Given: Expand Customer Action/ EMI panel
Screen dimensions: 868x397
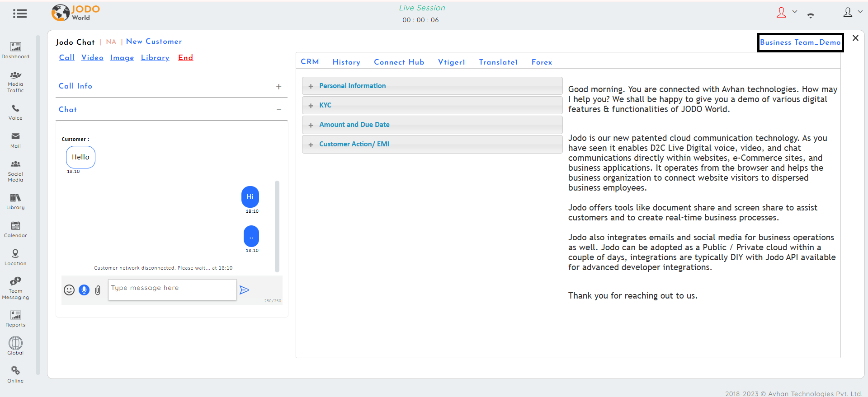Looking at the screenshot, I should [432, 144].
